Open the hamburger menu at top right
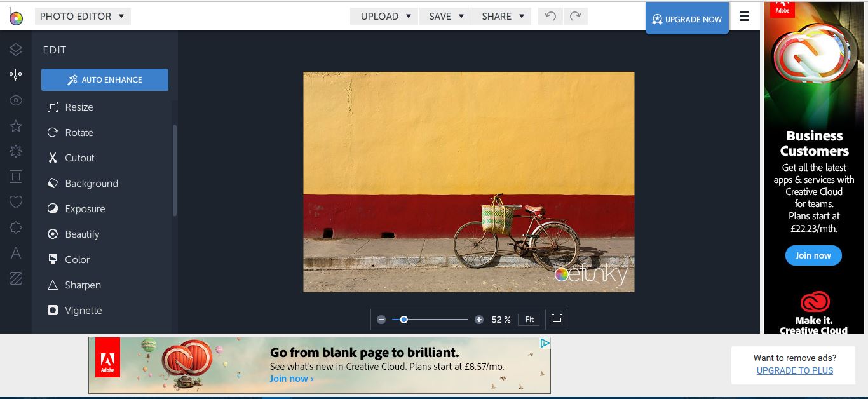The image size is (868, 399). 744,17
